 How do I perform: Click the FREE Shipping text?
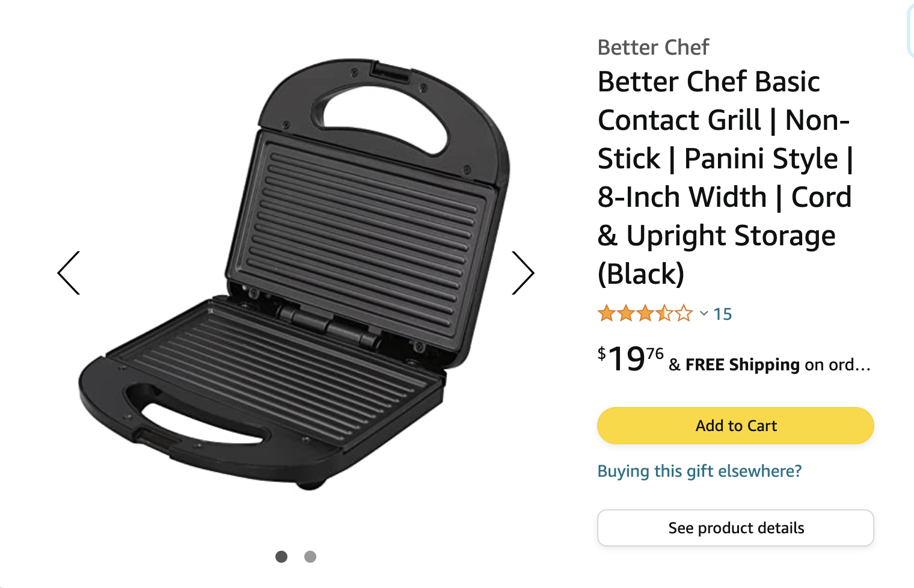743,364
